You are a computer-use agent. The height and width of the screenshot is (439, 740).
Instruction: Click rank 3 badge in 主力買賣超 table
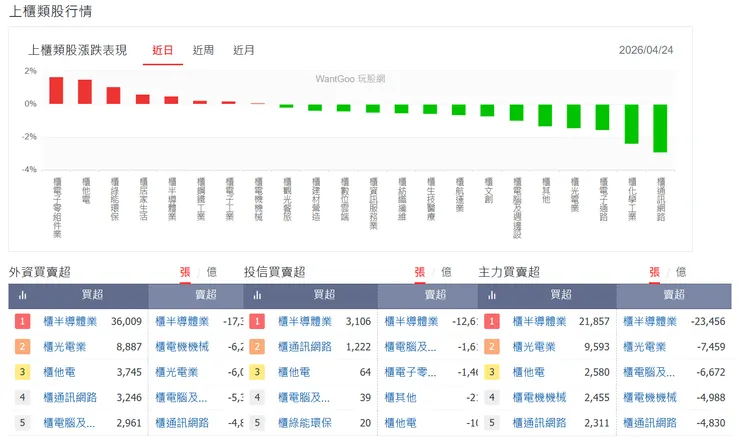[x=492, y=372]
